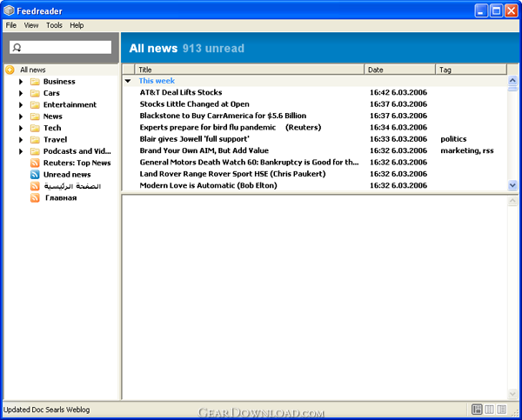Open Land Rover Range Rover Sport HSE article
Screen dimensions: 522x420
coord(232,174)
